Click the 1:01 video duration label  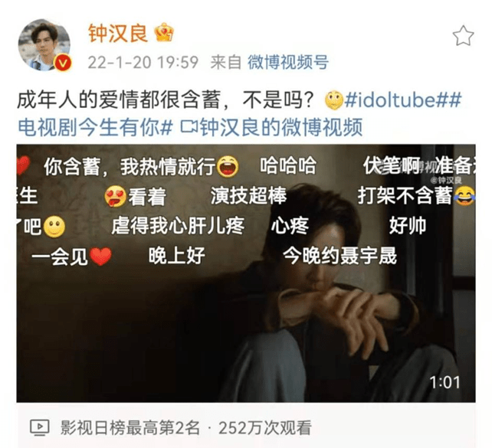[x=444, y=382]
